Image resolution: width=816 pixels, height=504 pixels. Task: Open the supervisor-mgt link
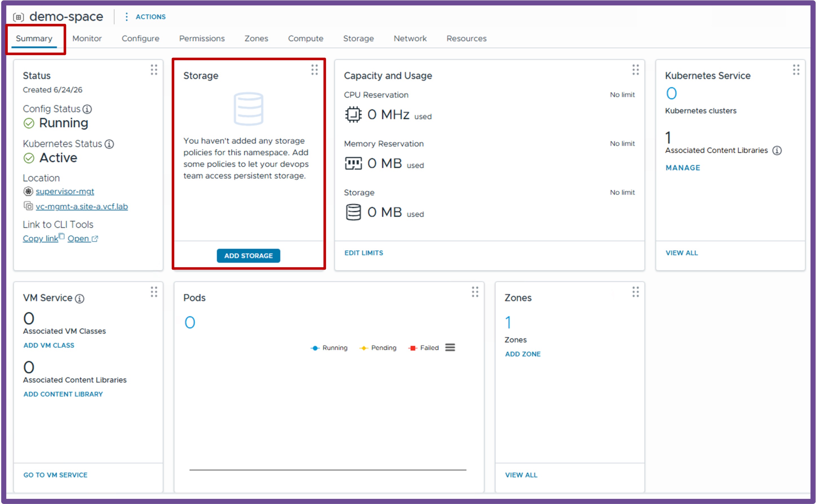coord(65,191)
